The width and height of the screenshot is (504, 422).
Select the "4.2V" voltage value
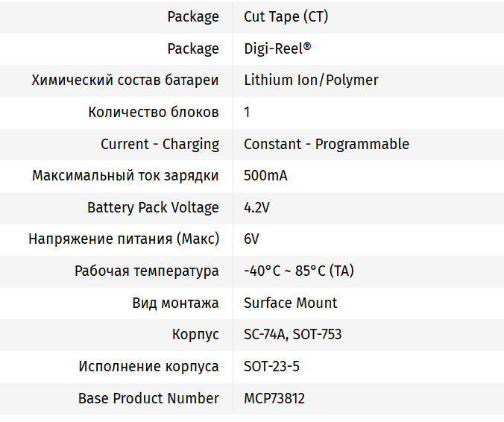[256, 207]
